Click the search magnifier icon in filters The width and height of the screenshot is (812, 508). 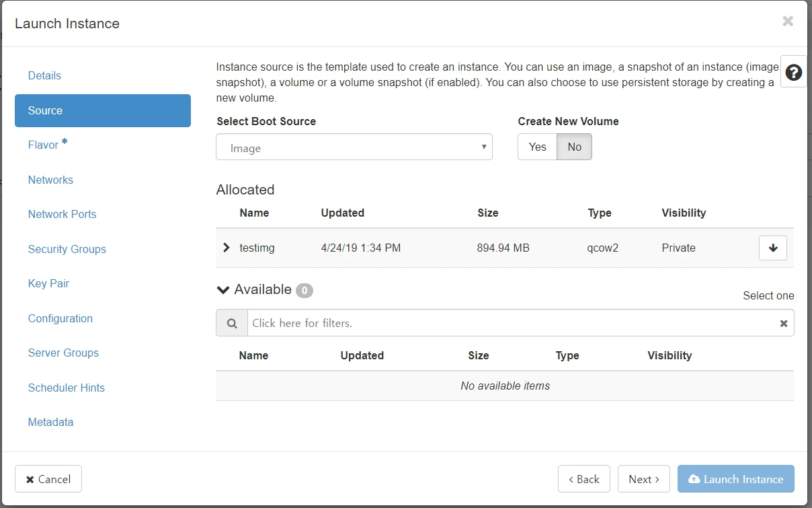pos(232,324)
